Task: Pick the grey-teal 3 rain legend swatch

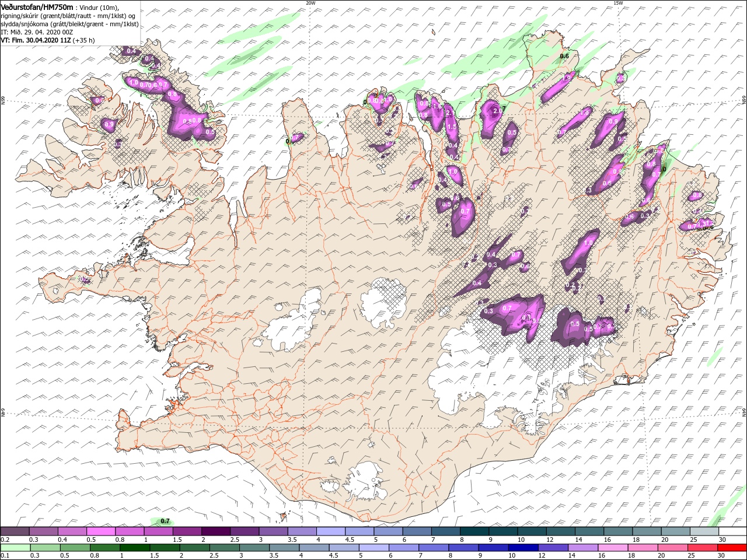Action: coord(254,548)
